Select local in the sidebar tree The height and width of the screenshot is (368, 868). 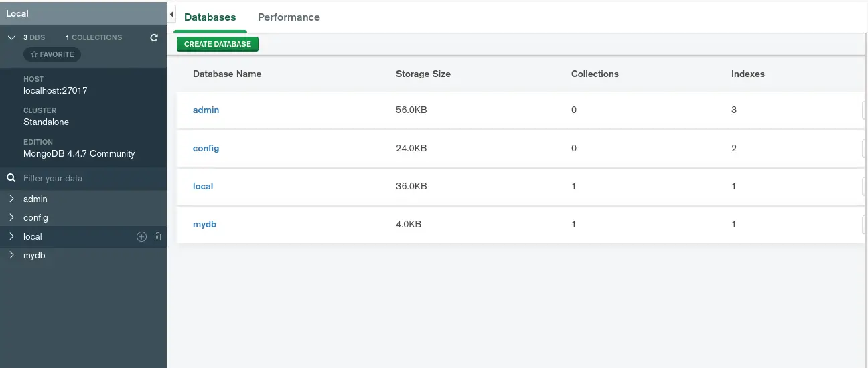click(32, 236)
